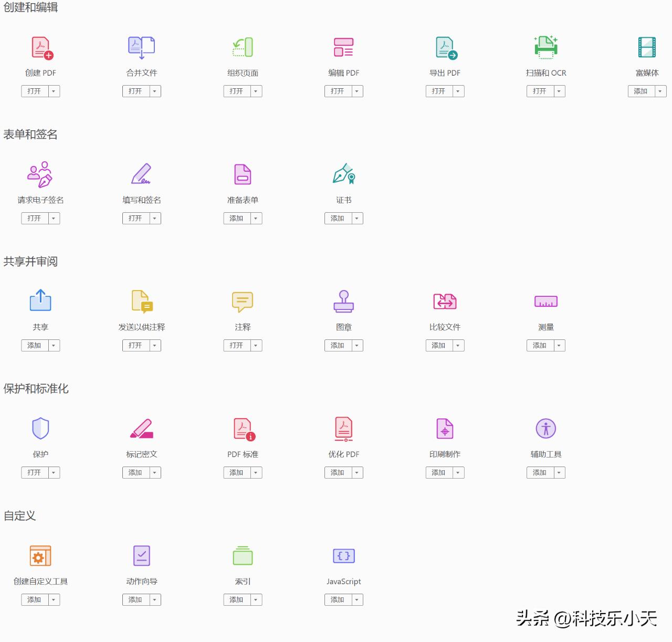Select the 保护 shield icon

40,429
